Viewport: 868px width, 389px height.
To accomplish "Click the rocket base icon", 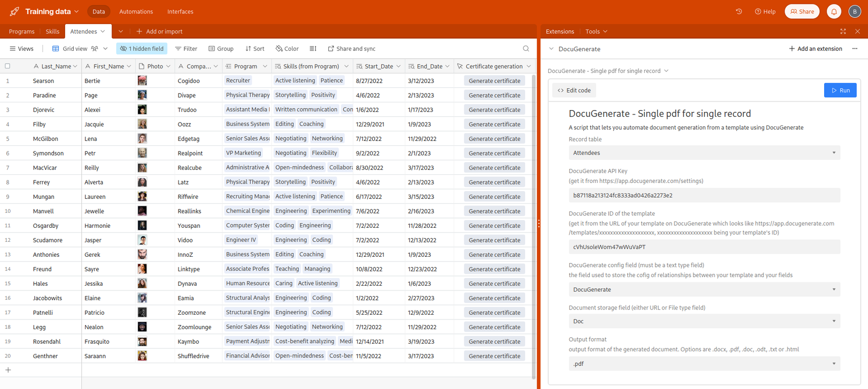I will coord(14,12).
